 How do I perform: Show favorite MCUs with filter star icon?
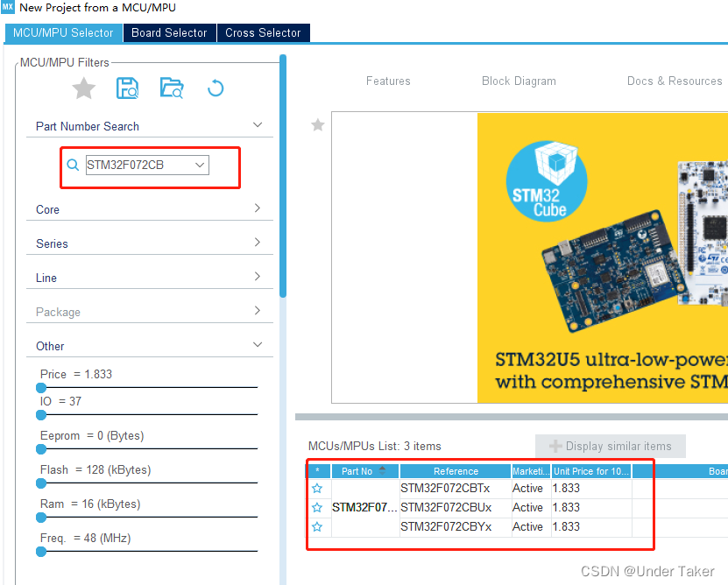pyautogui.click(x=84, y=88)
